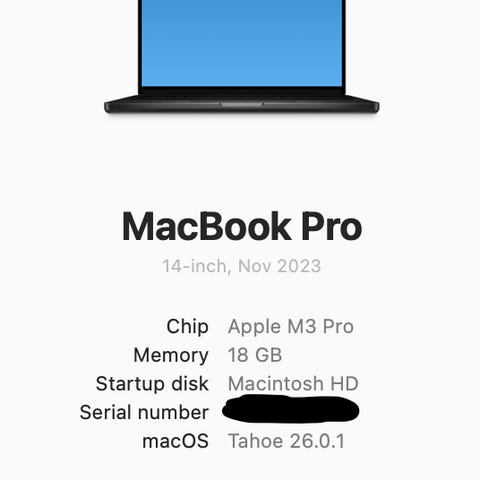This screenshot has height=480, width=480.
Task: Click the Nov 2023 model date text
Action: pos(279,266)
